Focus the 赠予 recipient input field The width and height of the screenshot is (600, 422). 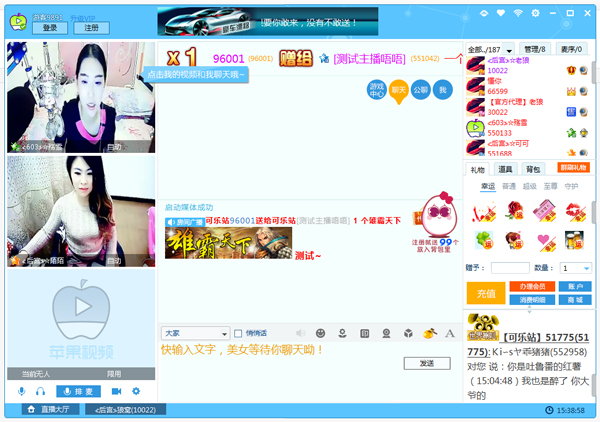click(510, 268)
